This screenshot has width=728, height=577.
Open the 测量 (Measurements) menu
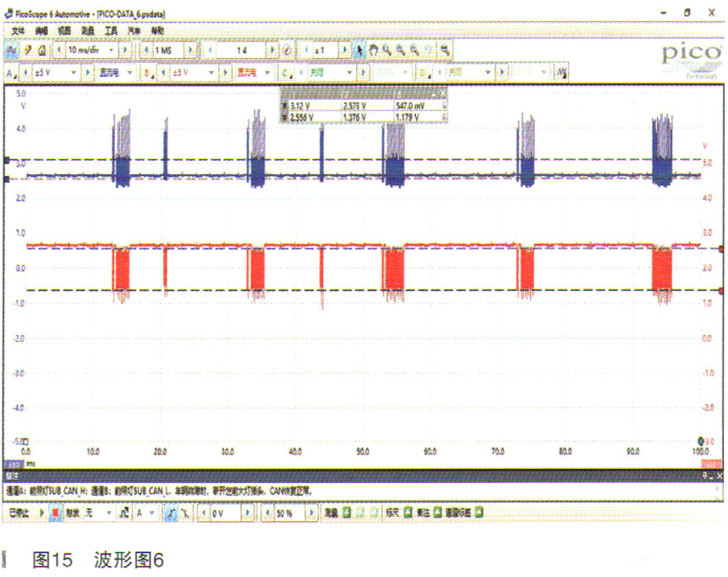87,31
